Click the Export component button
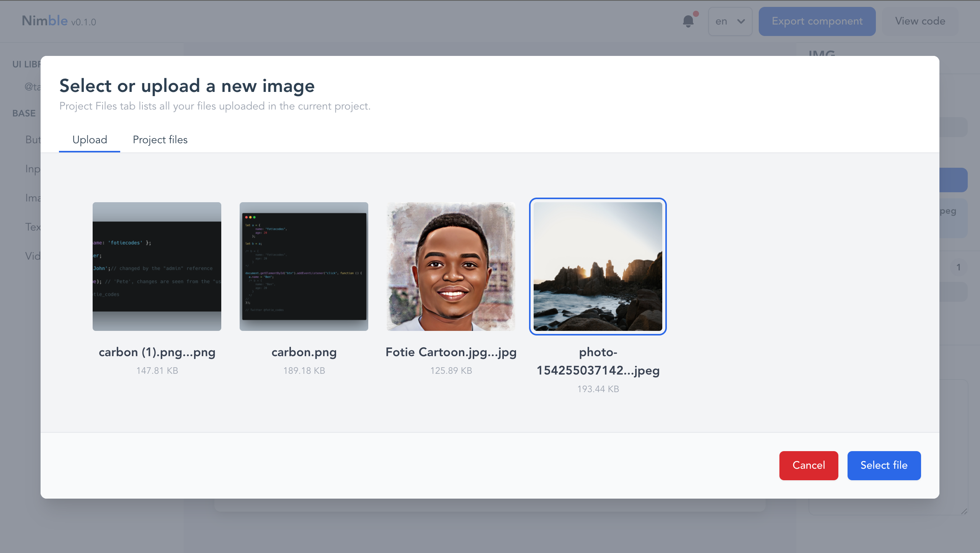 817,21
